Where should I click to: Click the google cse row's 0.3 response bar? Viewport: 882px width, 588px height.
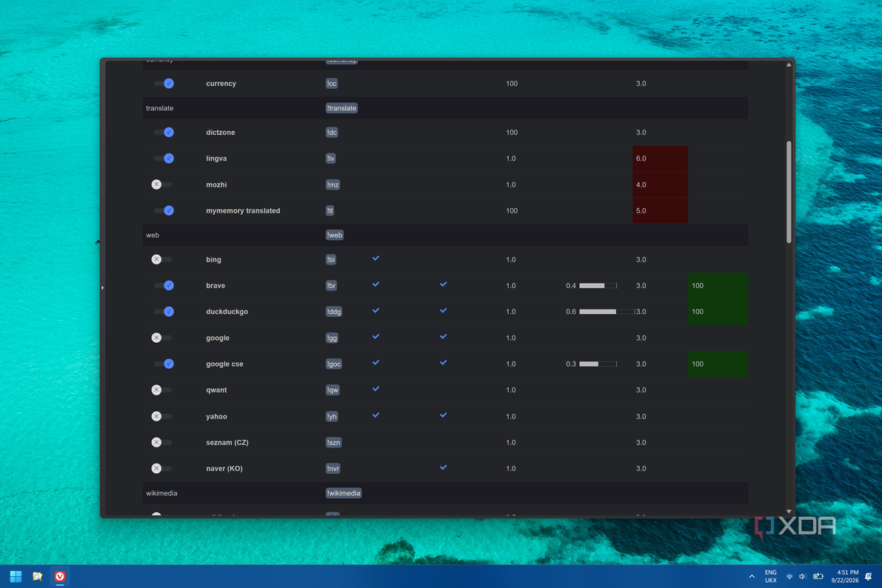[598, 364]
